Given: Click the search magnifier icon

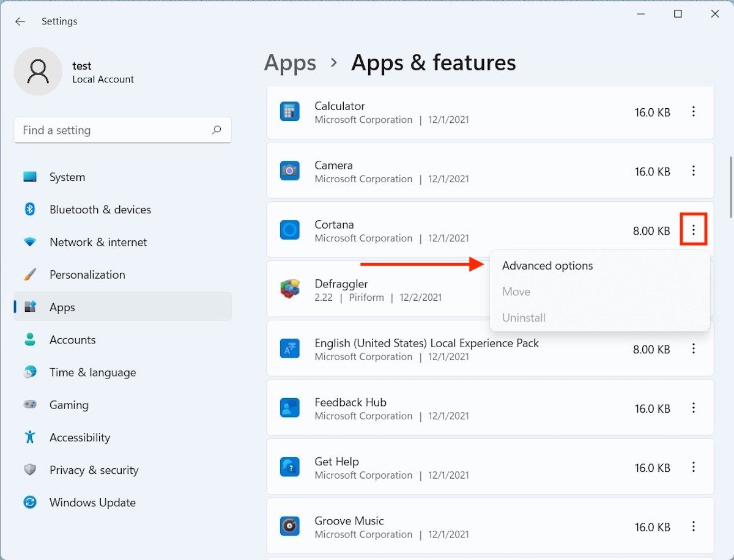Looking at the screenshot, I should (x=217, y=130).
